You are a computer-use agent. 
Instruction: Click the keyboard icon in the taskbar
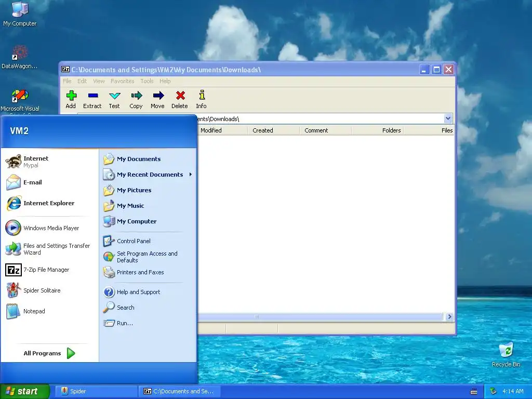[x=474, y=392]
